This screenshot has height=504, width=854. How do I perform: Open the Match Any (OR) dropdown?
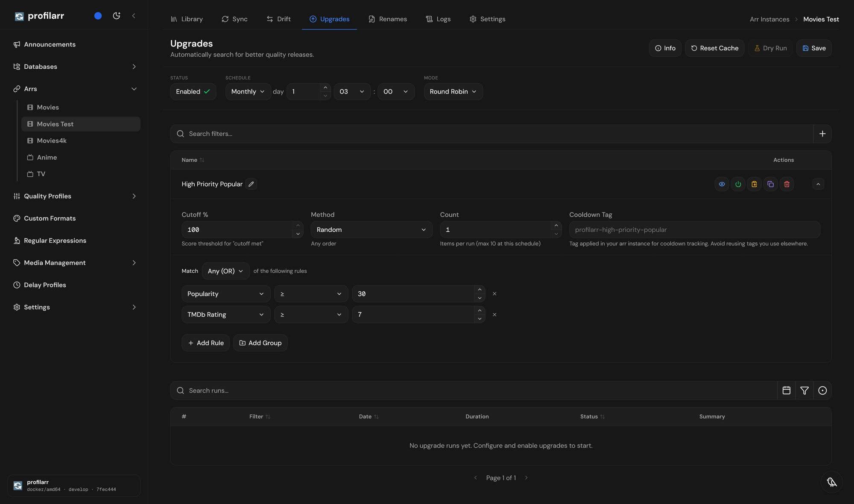(225, 271)
